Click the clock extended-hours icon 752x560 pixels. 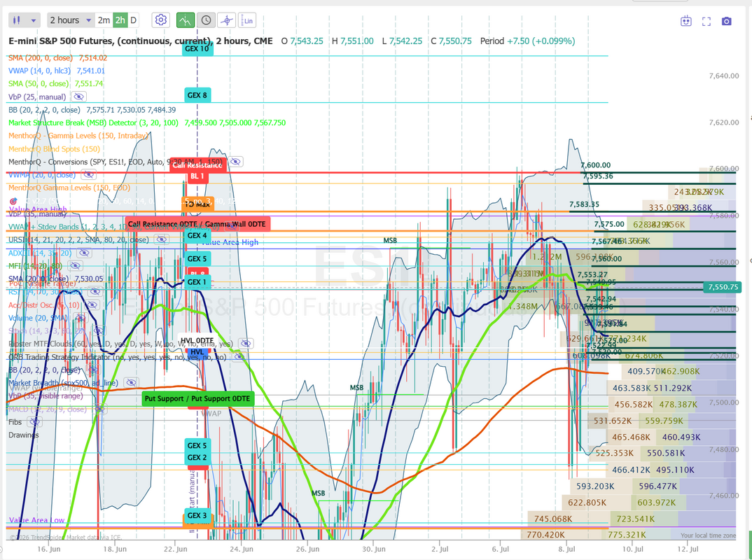pyautogui.click(x=206, y=20)
